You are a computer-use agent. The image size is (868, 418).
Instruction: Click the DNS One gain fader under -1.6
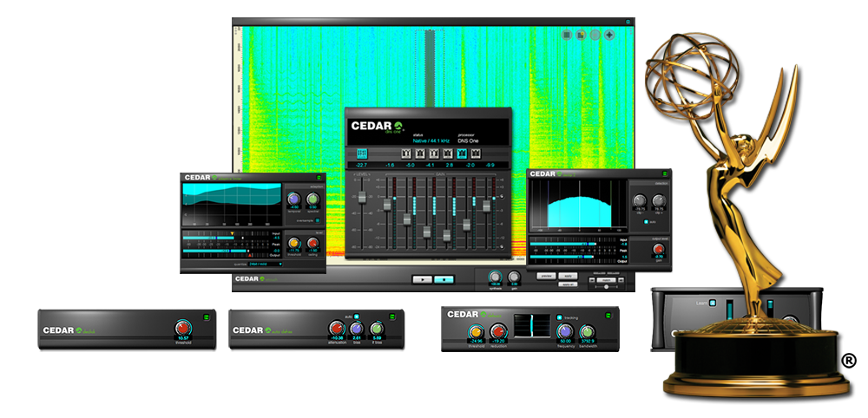click(387, 205)
